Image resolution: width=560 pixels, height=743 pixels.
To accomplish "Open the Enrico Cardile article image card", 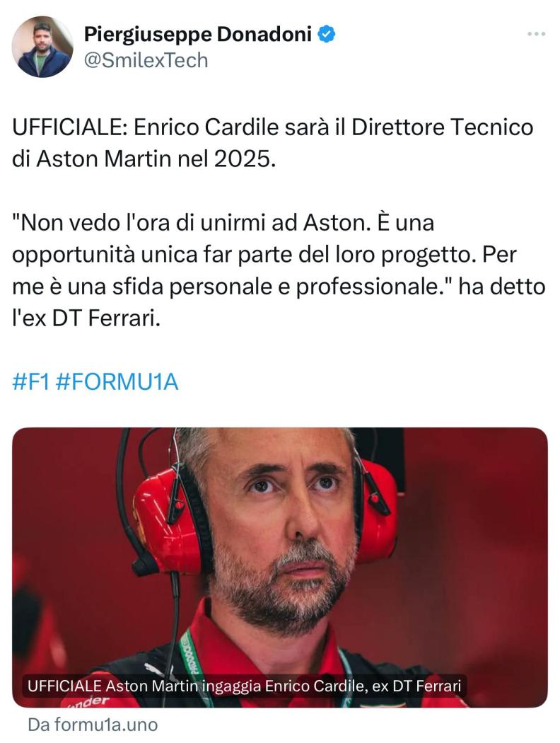I will (280, 568).
